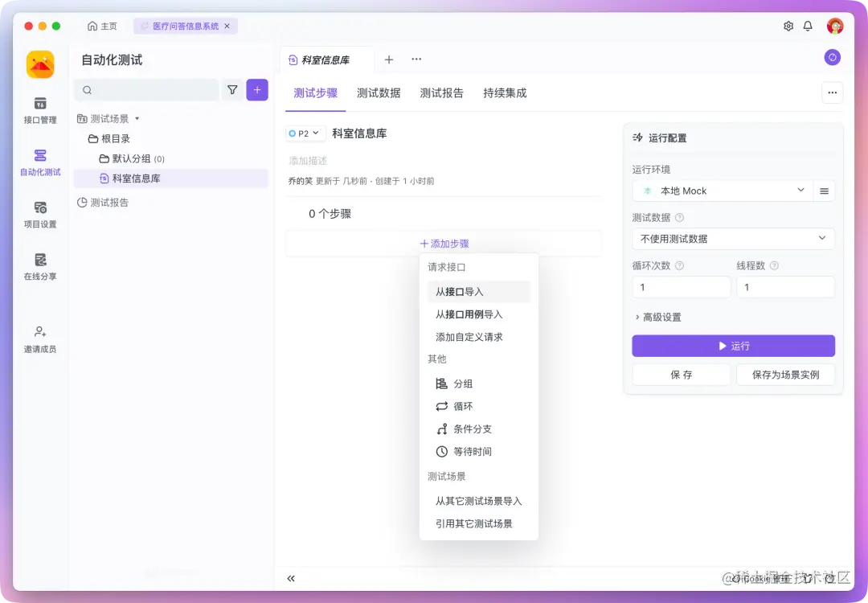Switch to the 测试数据 tab

379,92
